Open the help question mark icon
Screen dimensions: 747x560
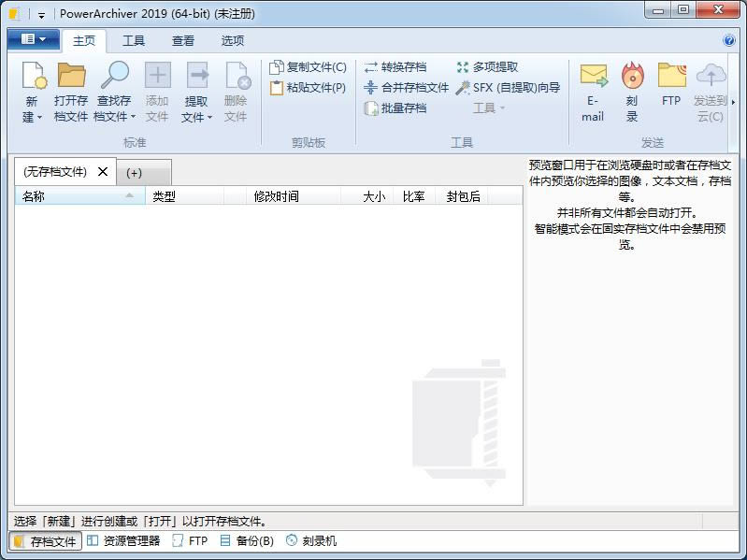point(729,40)
